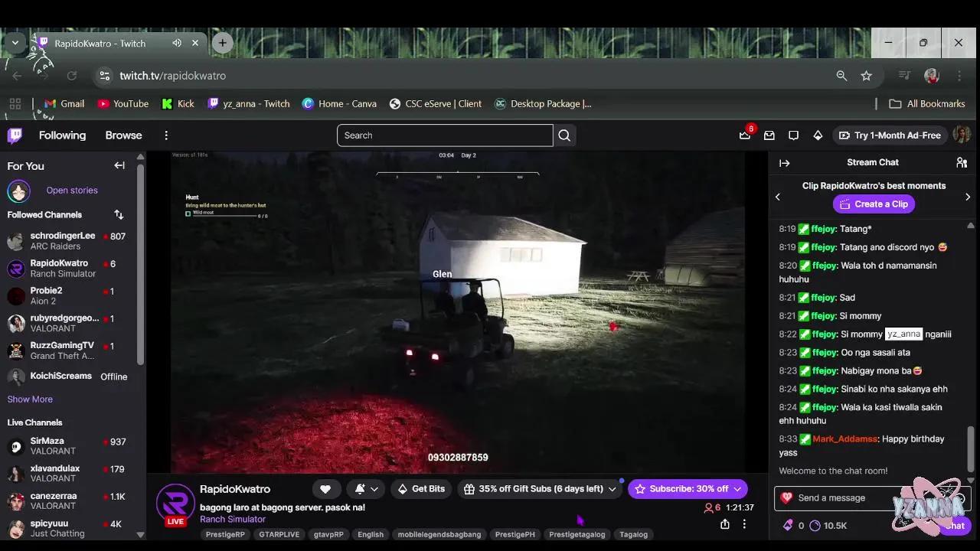Click Open stories in the sidebar

coord(72,191)
